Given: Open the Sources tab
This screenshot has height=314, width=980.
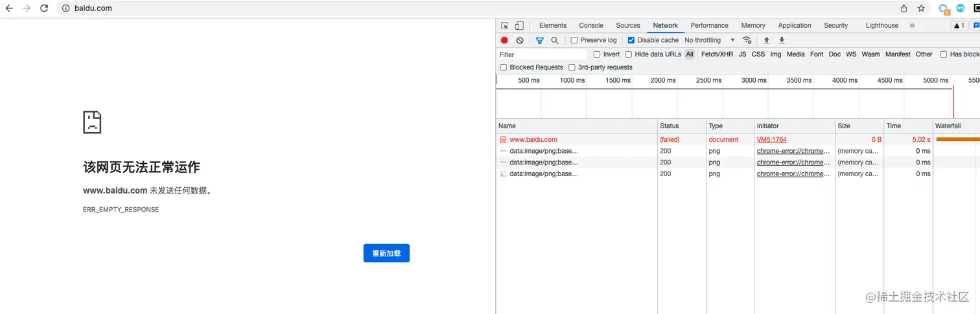Looking at the screenshot, I should pos(628,26).
